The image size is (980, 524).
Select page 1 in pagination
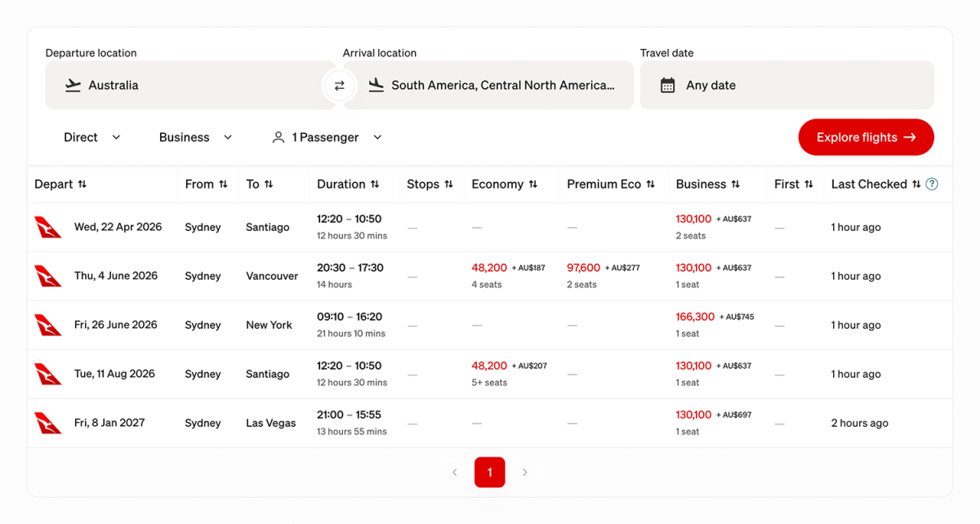pyautogui.click(x=489, y=473)
